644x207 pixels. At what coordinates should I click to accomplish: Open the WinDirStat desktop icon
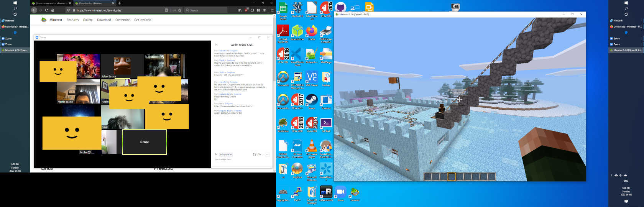283,125
